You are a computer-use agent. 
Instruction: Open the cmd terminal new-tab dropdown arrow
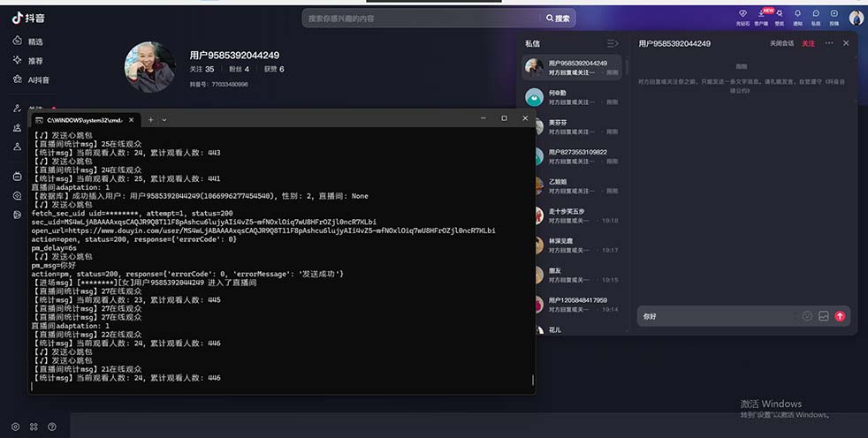tap(164, 119)
